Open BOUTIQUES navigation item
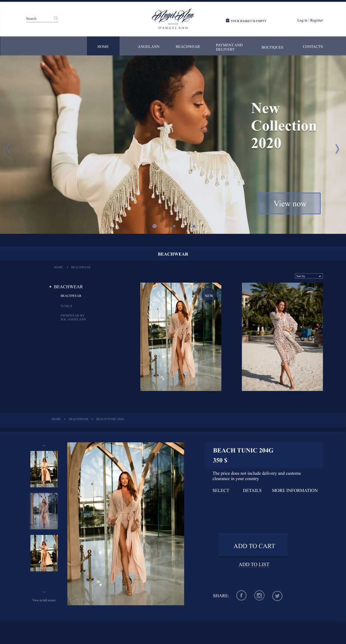346x644 pixels. click(x=272, y=47)
